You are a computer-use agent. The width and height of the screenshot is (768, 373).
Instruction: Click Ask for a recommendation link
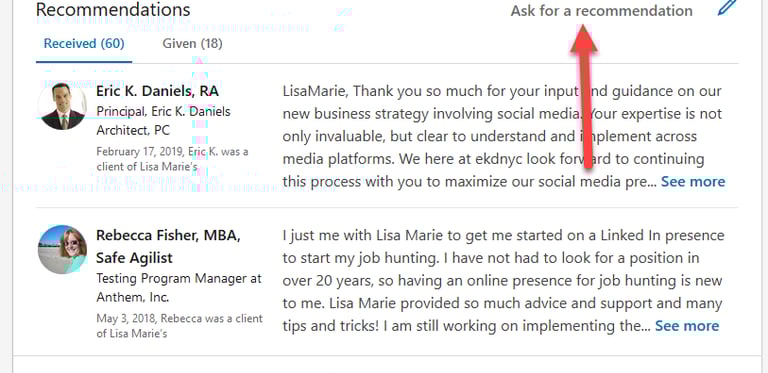[601, 11]
